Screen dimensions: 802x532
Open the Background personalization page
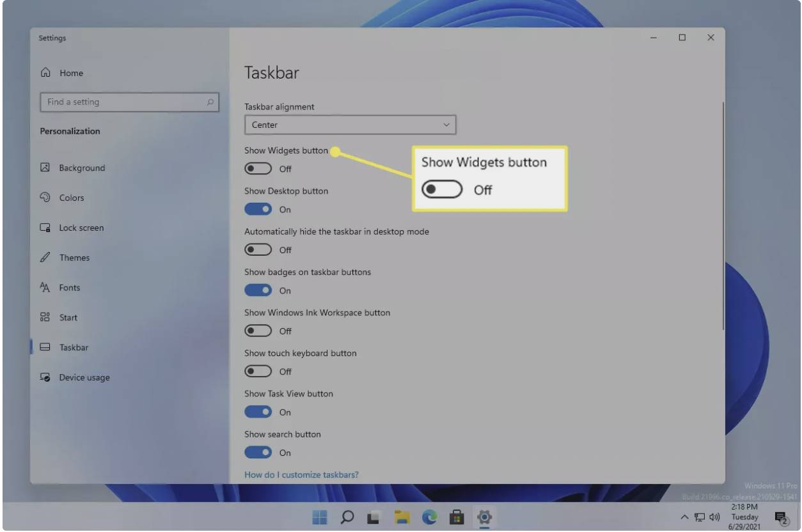tap(81, 168)
